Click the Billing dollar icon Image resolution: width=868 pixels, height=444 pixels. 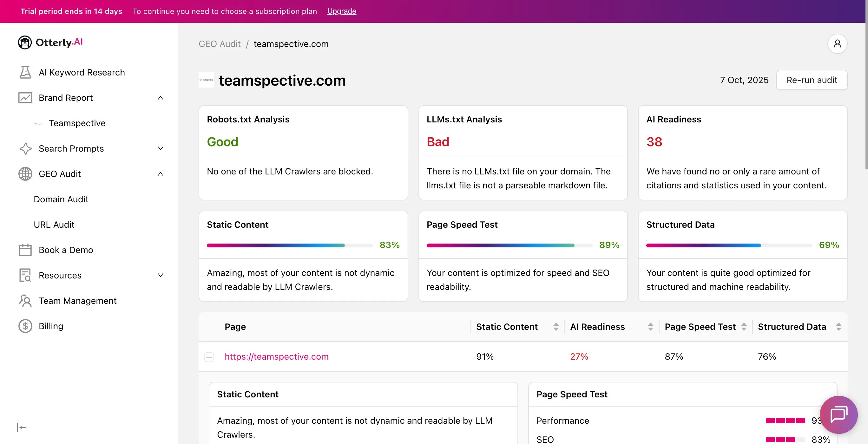click(x=25, y=326)
